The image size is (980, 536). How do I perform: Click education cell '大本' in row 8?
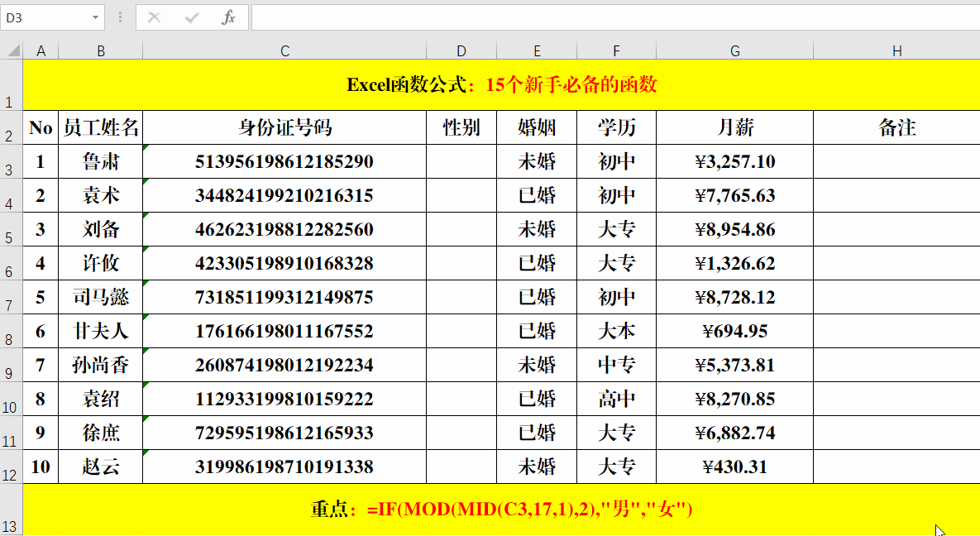[x=616, y=331]
